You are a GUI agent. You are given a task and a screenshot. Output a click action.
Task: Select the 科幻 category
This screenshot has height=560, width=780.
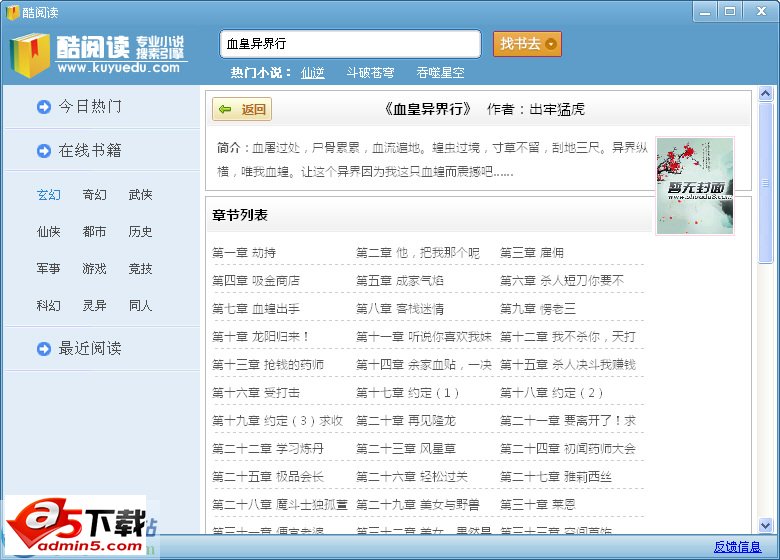(x=49, y=306)
